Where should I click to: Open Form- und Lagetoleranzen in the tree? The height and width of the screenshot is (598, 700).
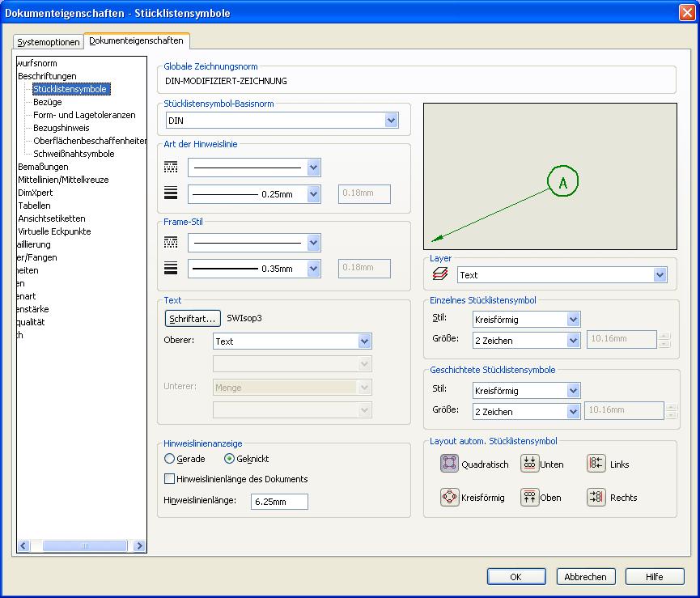(x=84, y=115)
